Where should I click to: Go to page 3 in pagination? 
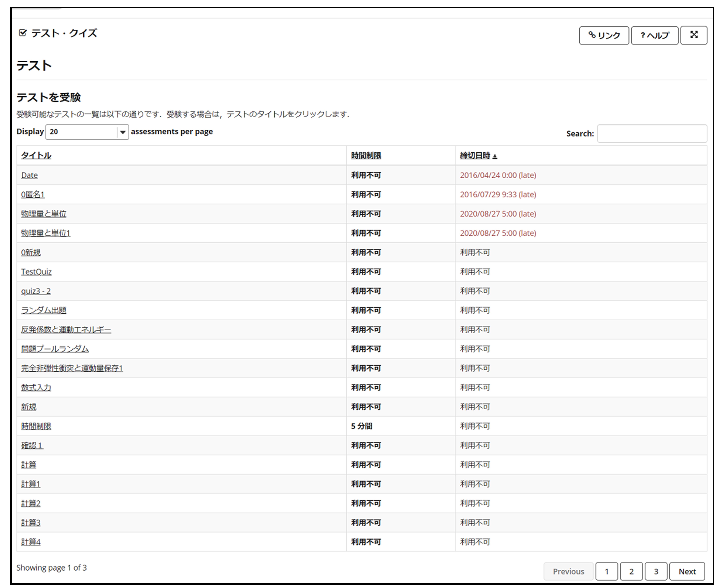coord(656,571)
